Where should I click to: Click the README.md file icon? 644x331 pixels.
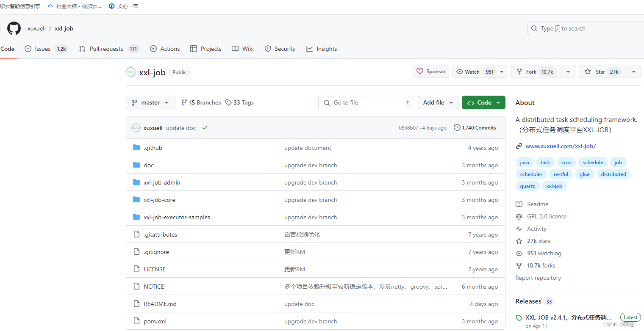coord(136,304)
